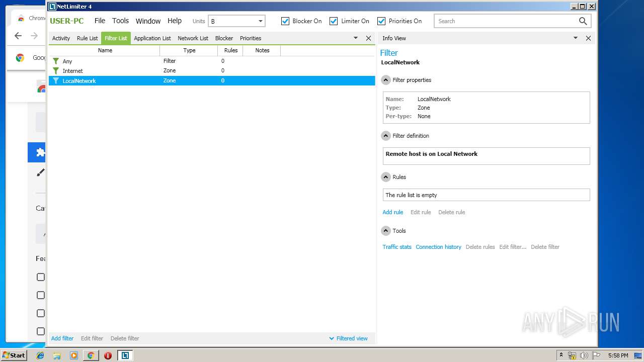Click the extensions puzzle icon in Chrome window
644x362 pixels.
(x=40, y=152)
